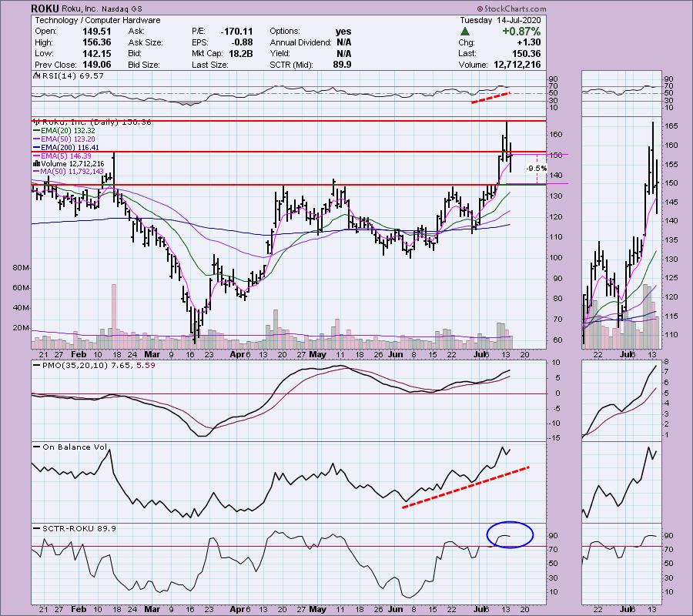Select the Open price value 149.51

coord(97,32)
